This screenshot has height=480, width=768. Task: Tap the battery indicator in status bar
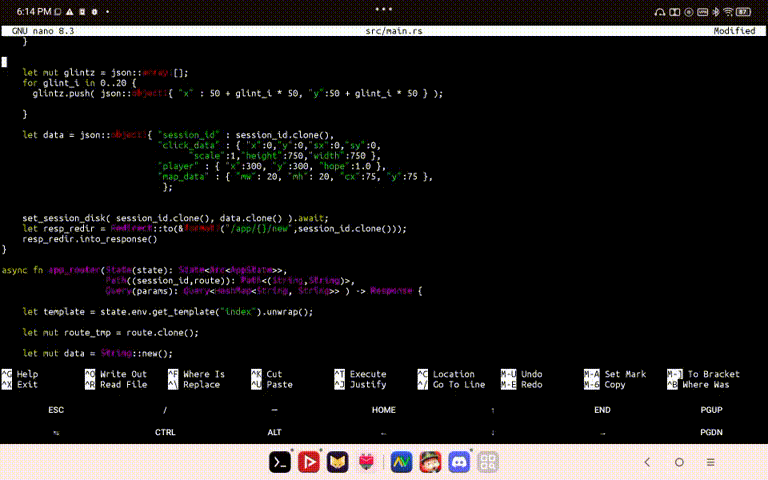tap(744, 12)
